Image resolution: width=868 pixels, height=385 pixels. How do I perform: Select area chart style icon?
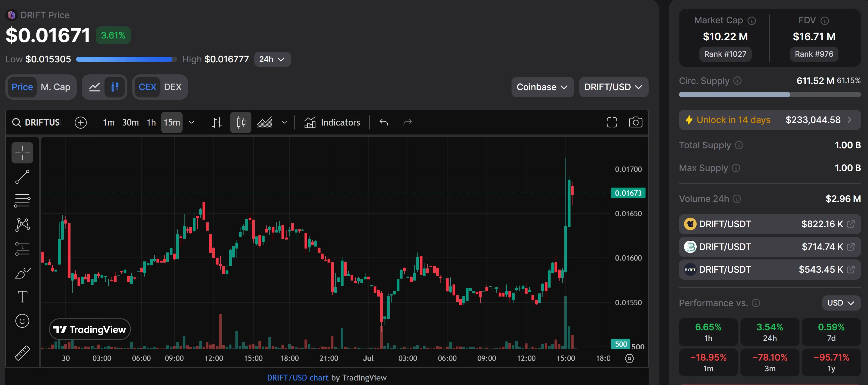click(x=265, y=122)
